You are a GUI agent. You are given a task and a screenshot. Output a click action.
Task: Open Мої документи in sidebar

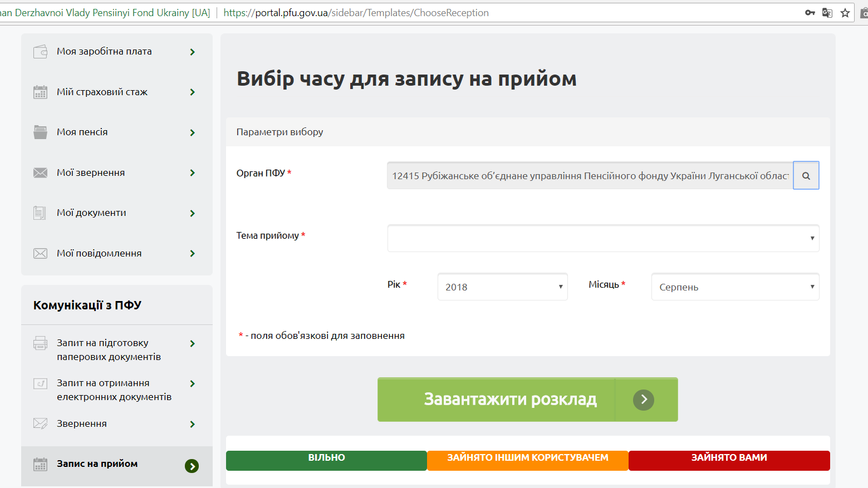point(91,213)
